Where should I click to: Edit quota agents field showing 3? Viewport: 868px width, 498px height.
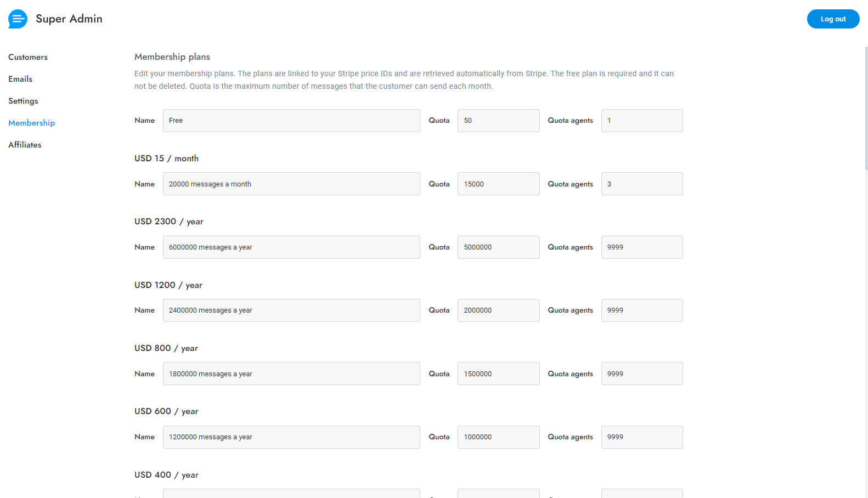tap(641, 184)
